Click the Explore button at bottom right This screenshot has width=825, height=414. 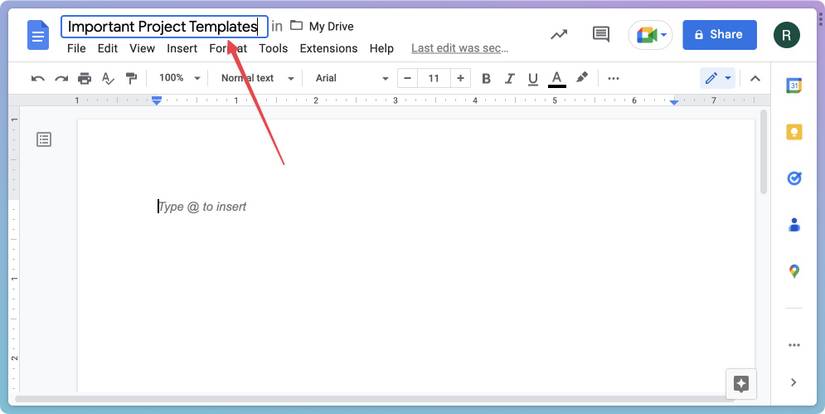coord(741,384)
